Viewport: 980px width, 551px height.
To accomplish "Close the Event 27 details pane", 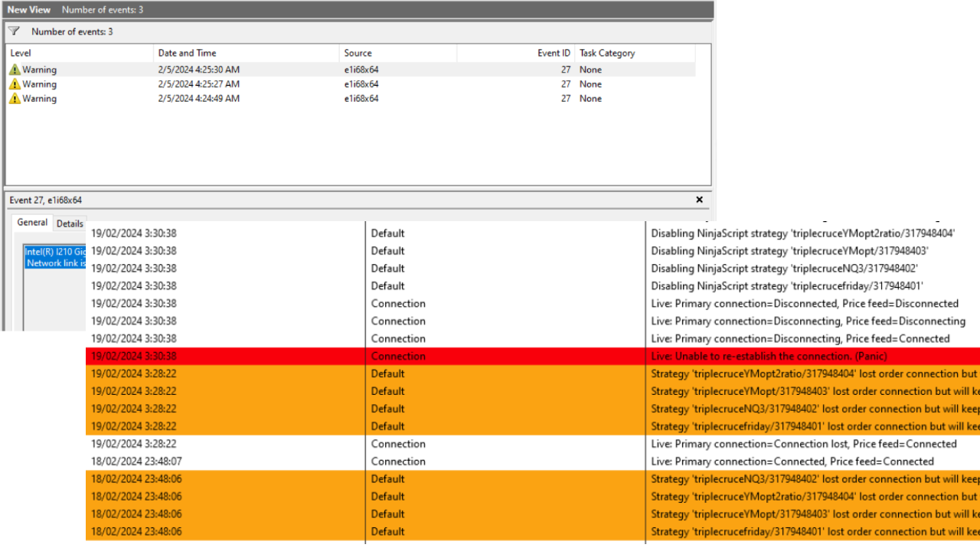I will tap(699, 200).
